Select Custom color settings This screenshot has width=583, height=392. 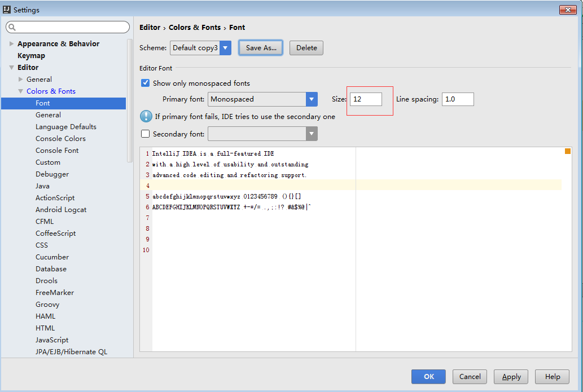tap(48, 162)
